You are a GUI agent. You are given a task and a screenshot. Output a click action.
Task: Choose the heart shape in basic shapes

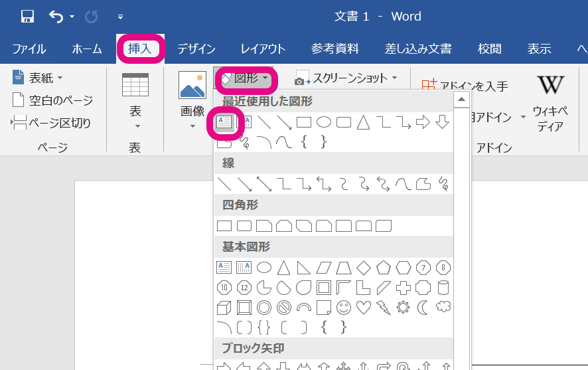[x=364, y=308]
